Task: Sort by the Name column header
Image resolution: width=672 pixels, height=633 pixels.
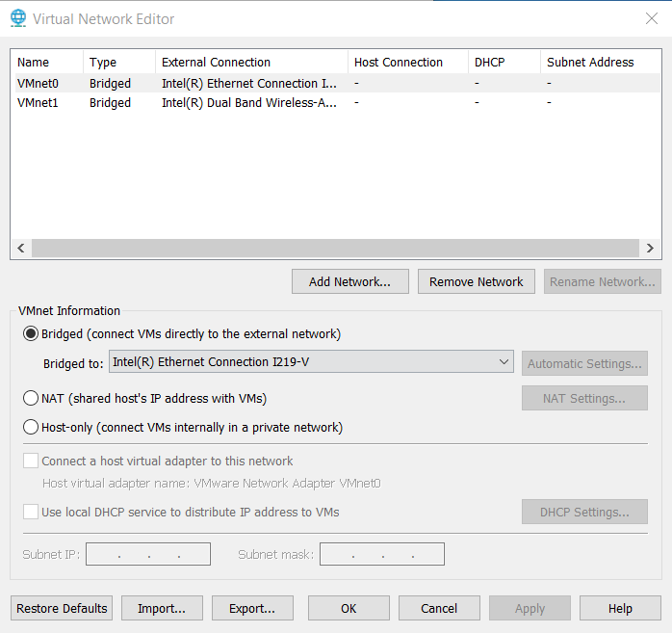Action: tap(47, 63)
